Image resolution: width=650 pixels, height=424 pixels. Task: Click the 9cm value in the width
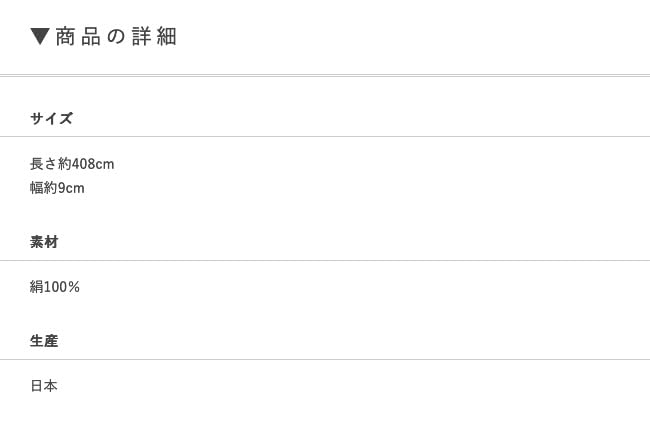tap(71, 188)
